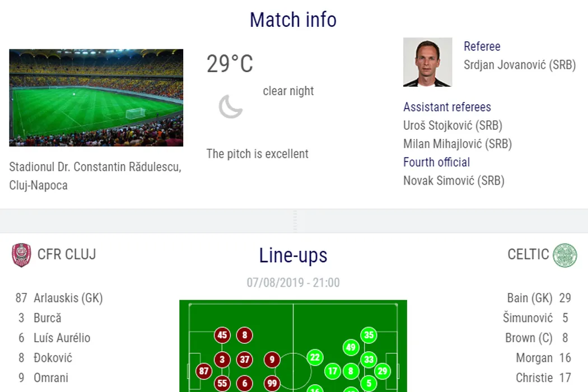Open the stadium photo thumbnail
588x392 pixels.
tap(96, 97)
